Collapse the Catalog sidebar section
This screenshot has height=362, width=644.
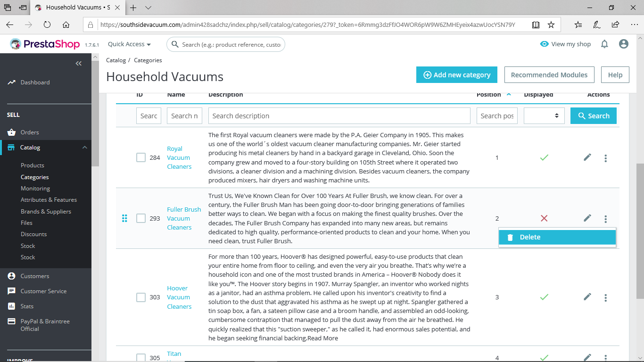(85, 148)
